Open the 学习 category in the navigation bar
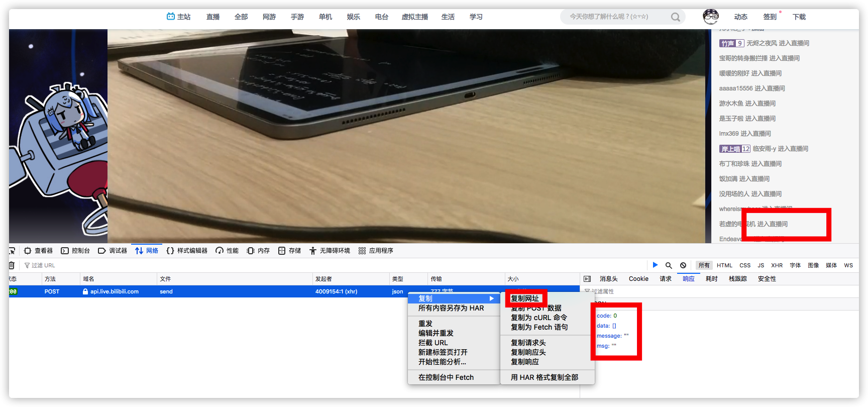This screenshot has width=868, height=407. [476, 17]
